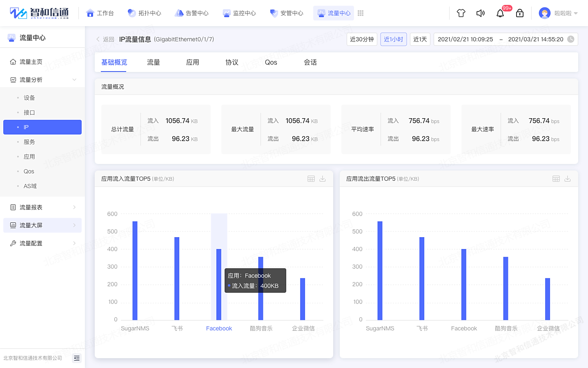Click the theme shirt icon

click(461, 13)
